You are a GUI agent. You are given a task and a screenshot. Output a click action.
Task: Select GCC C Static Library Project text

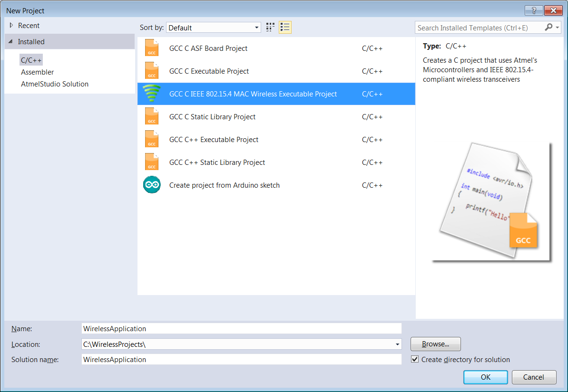coord(212,116)
